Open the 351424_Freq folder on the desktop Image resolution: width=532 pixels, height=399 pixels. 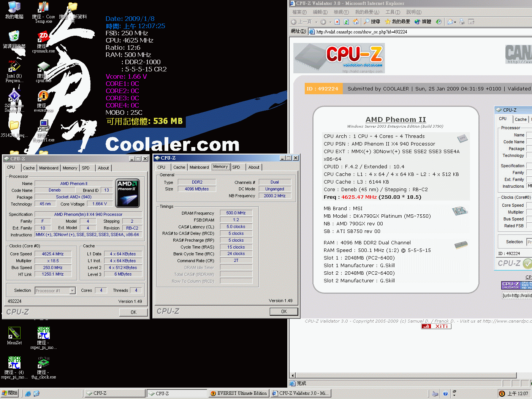[14, 129]
